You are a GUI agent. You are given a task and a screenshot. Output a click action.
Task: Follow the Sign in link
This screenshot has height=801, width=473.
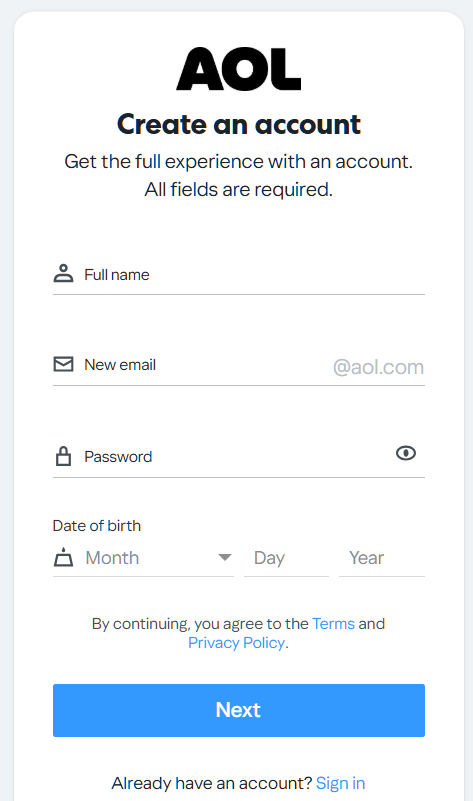click(341, 783)
